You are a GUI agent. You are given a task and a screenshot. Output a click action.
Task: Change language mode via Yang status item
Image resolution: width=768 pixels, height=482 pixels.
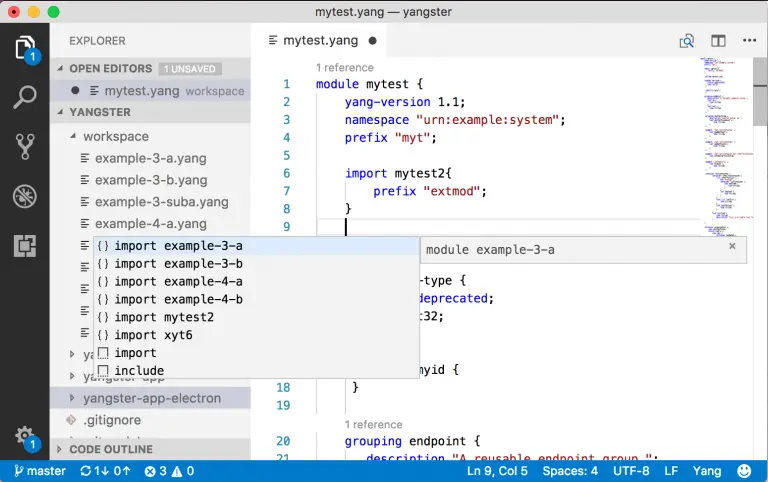click(707, 471)
